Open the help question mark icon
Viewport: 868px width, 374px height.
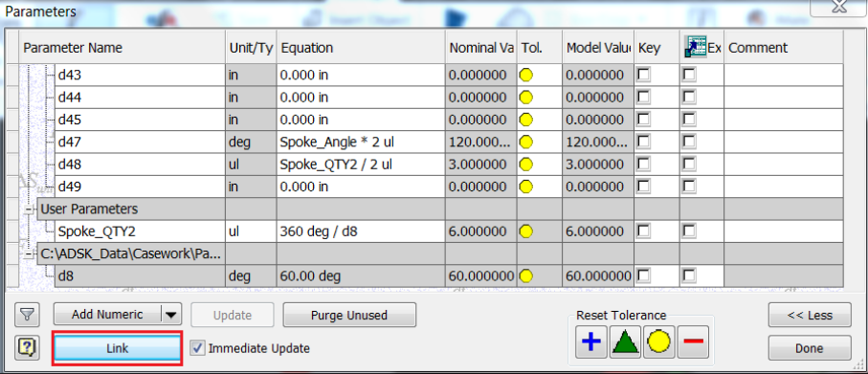(27, 347)
